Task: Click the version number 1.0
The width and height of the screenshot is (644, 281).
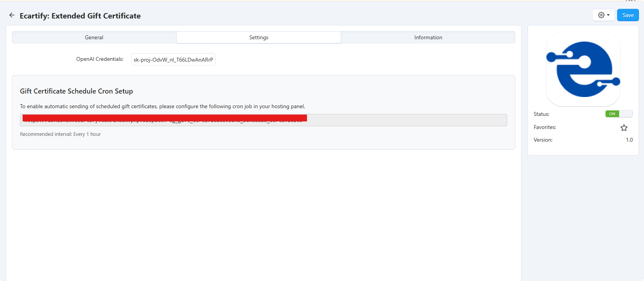Action: tap(629, 140)
